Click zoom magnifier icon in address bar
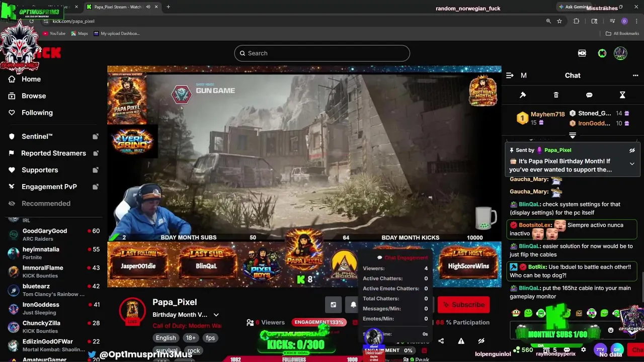The height and width of the screenshot is (362, 644). (548, 21)
